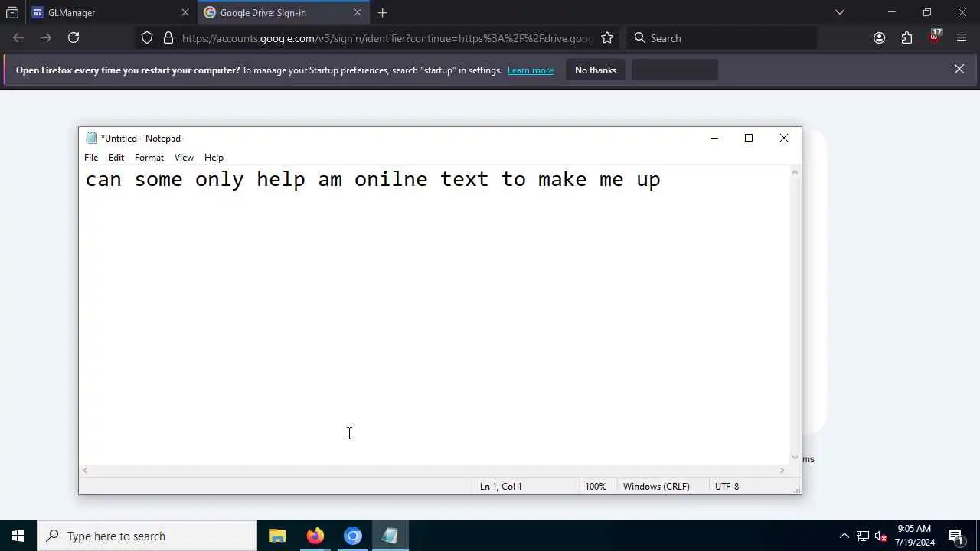Click the Notepad title bar document icon

pyautogui.click(x=91, y=138)
